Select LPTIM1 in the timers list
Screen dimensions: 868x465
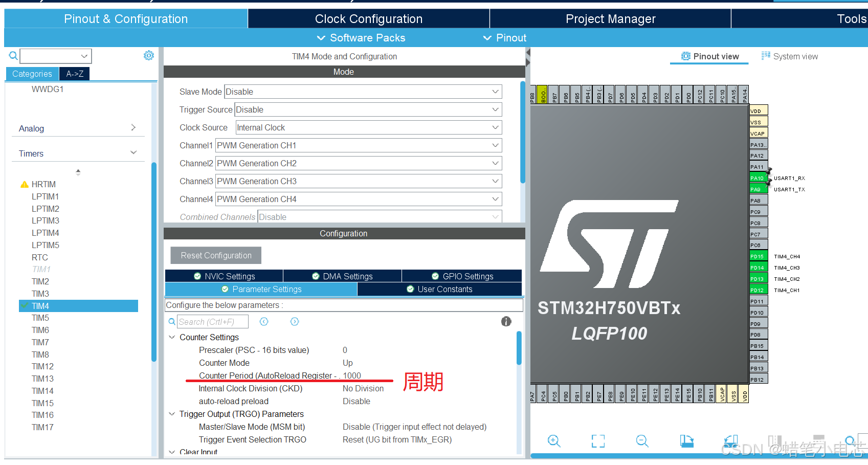point(45,196)
